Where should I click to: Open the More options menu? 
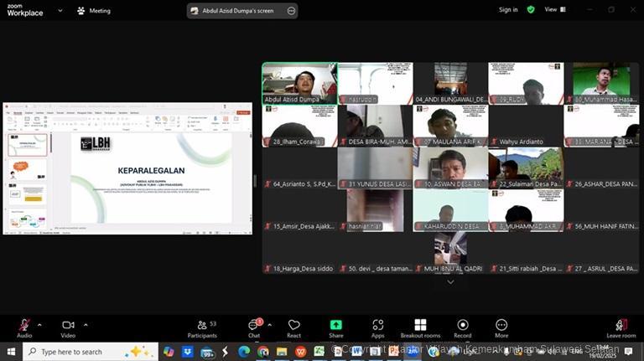pyautogui.click(x=501, y=327)
